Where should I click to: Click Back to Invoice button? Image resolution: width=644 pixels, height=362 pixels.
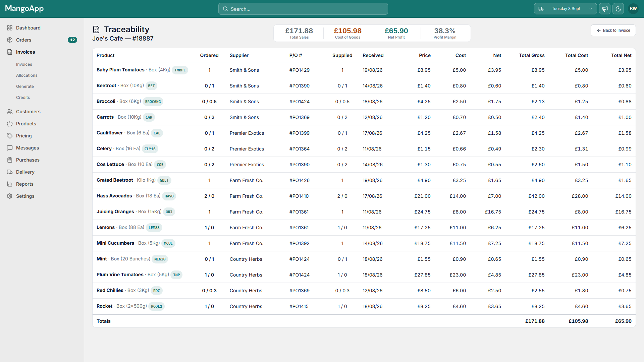pyautogui.click(x=613, y=31)
